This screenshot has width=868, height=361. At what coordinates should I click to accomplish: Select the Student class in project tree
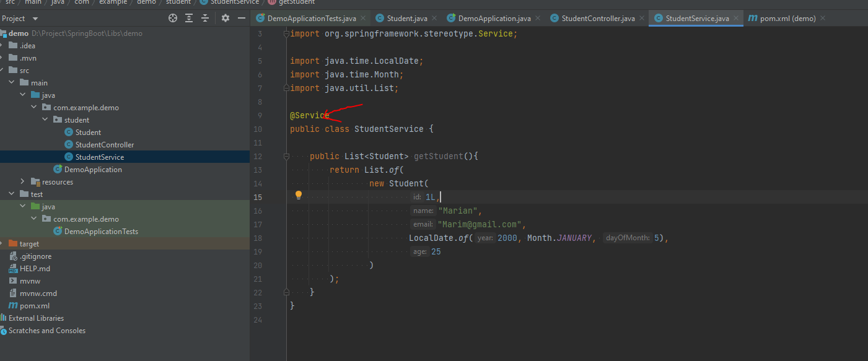88,133
